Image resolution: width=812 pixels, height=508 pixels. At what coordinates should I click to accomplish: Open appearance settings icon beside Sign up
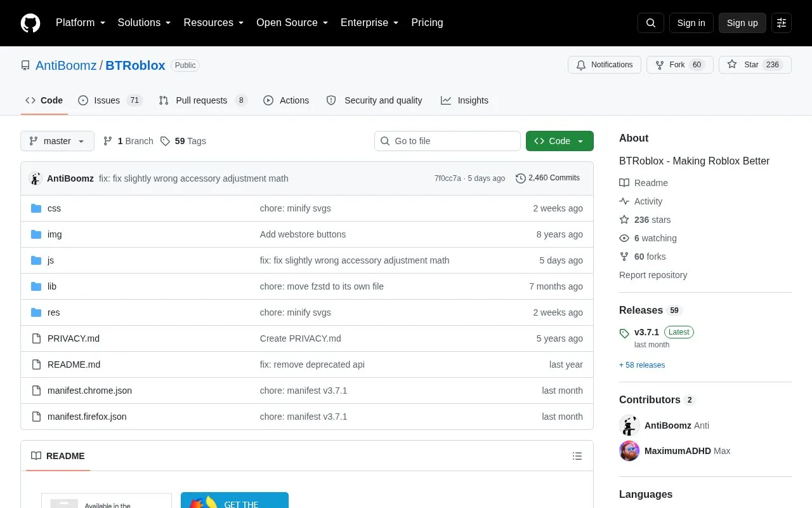coord(782,23)
